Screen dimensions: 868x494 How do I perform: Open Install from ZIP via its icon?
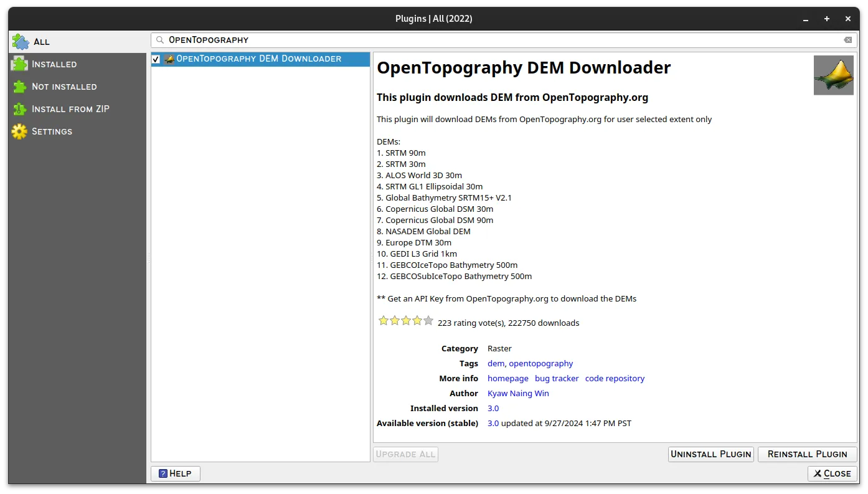[19, 109]
